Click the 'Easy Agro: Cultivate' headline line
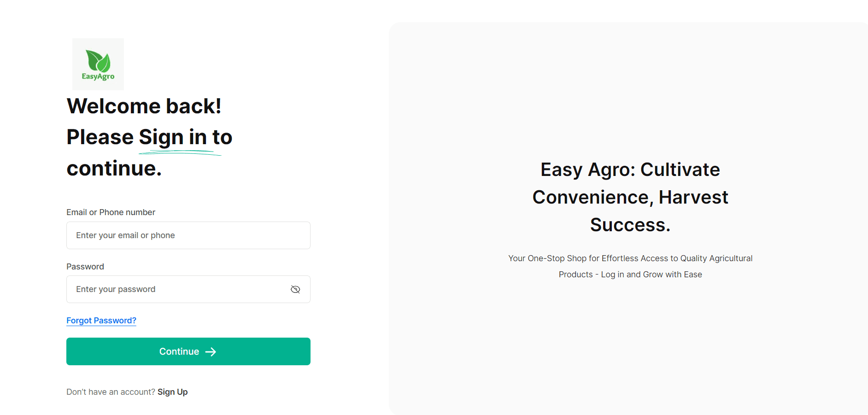868x415 pixels. (x=630, y=170)
